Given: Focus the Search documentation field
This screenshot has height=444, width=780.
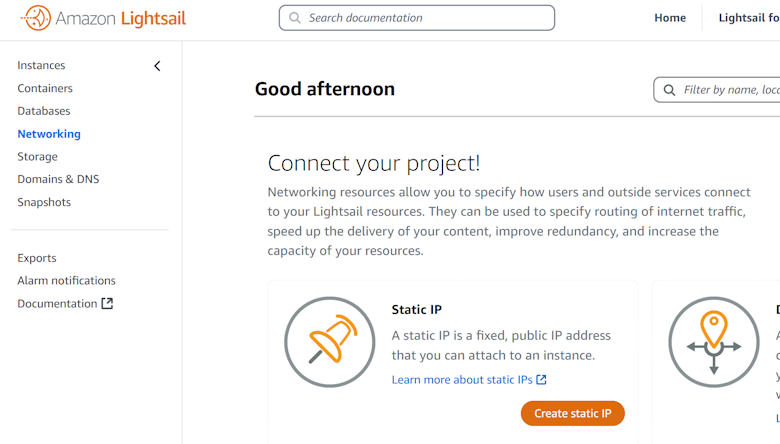Looking at the screenshot, I should (425, 18).
